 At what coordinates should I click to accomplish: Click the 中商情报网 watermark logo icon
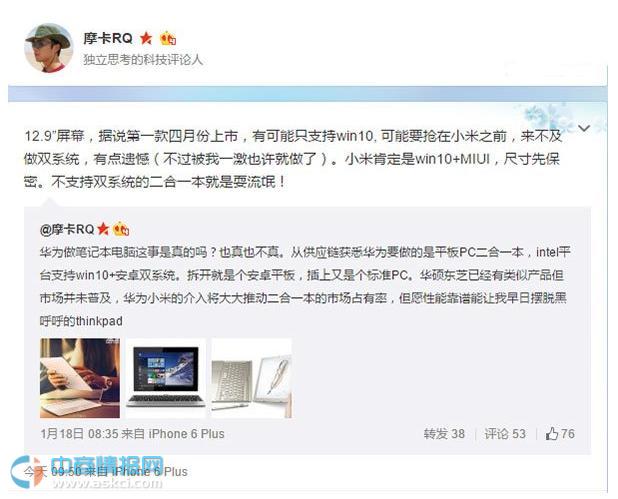[x=27, y=471]
